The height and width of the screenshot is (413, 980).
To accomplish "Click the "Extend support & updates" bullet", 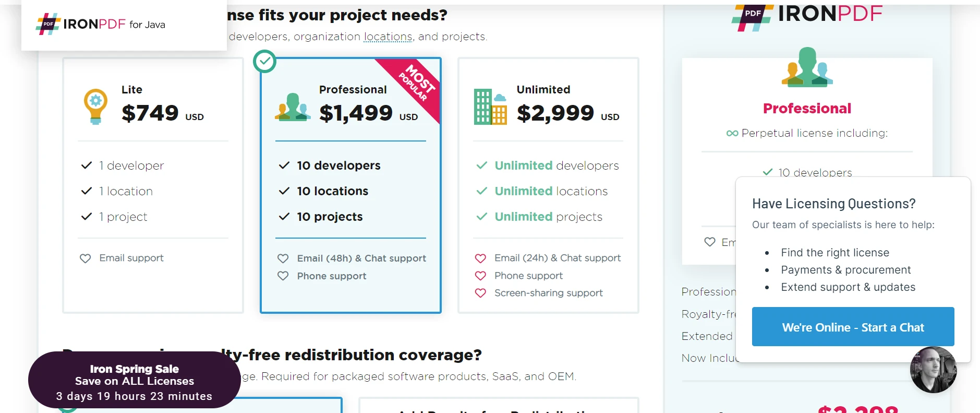I will [848, 287].
